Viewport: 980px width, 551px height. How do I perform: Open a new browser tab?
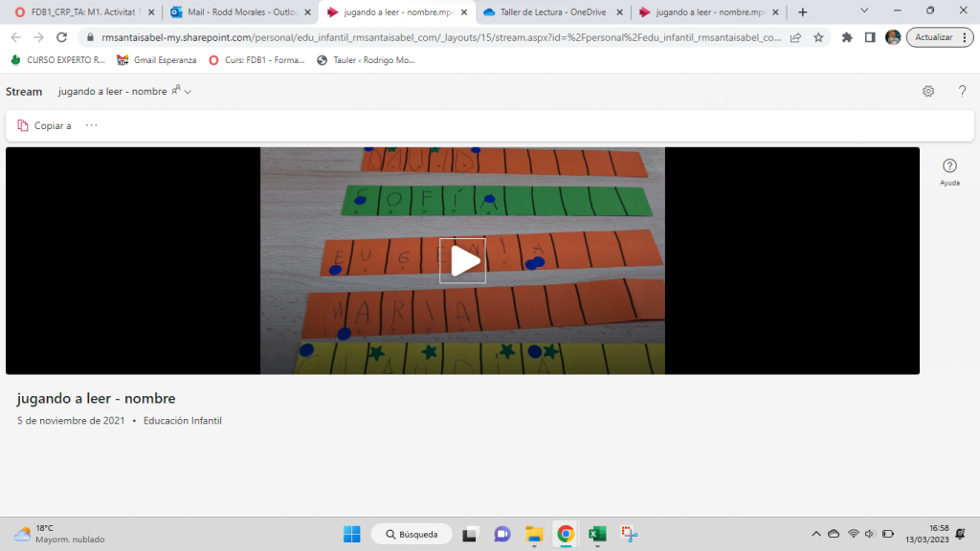click(802, 12)
